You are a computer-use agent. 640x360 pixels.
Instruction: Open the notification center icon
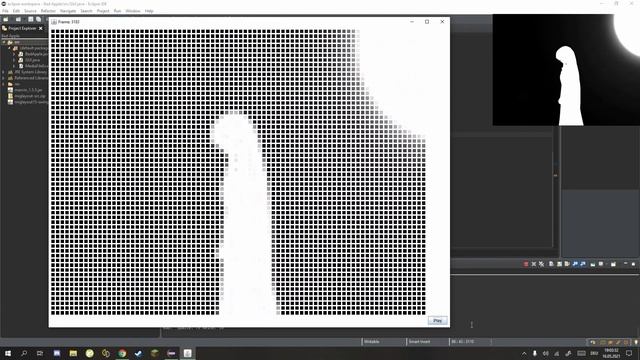[629, 353]
